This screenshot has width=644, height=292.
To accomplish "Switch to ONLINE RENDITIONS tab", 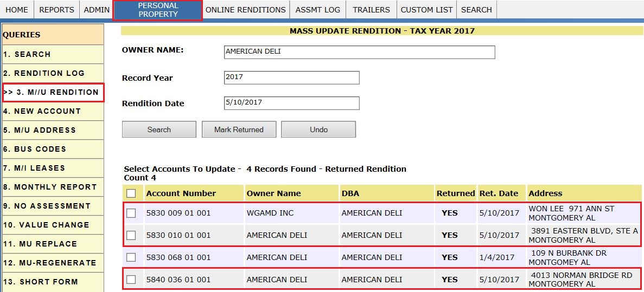I will 246,9.
